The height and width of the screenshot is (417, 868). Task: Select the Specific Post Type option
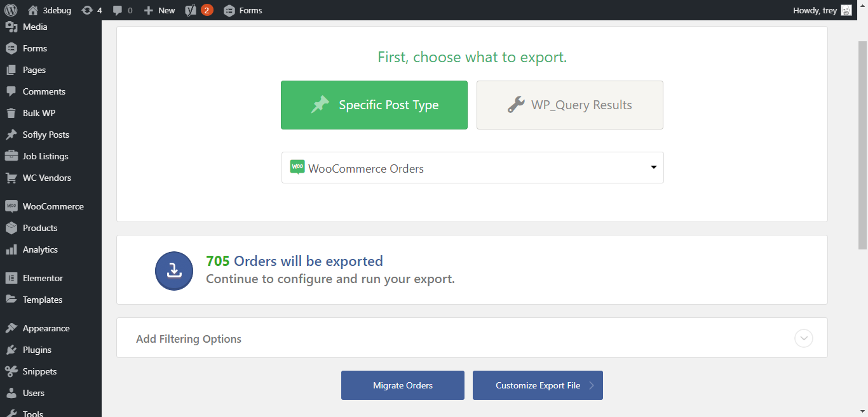[x=374, y=105]
